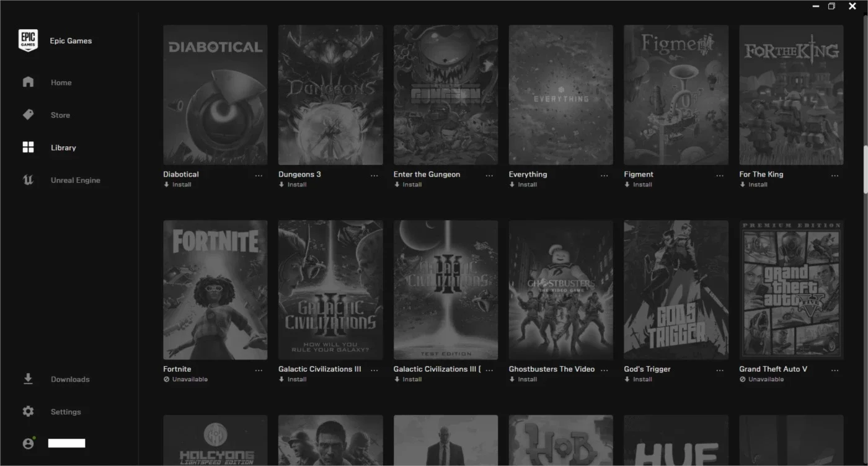868x466 pixels.
Task: Install For The King via Install link
Action: (758, 185)
